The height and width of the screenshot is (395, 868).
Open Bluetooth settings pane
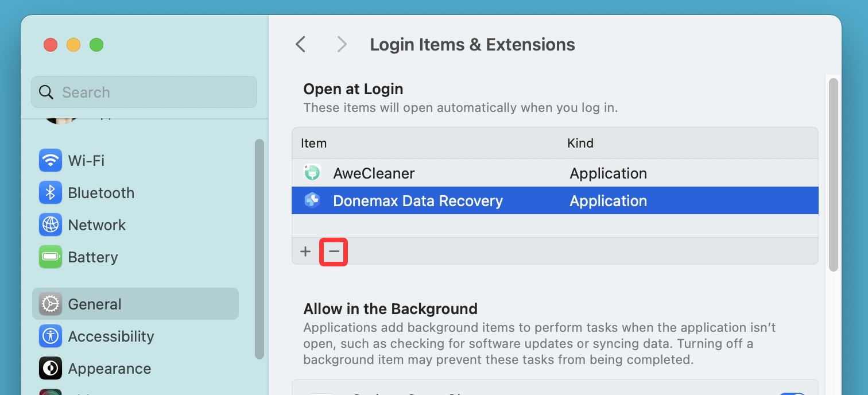pyautogui.click(x=101, y=193)
